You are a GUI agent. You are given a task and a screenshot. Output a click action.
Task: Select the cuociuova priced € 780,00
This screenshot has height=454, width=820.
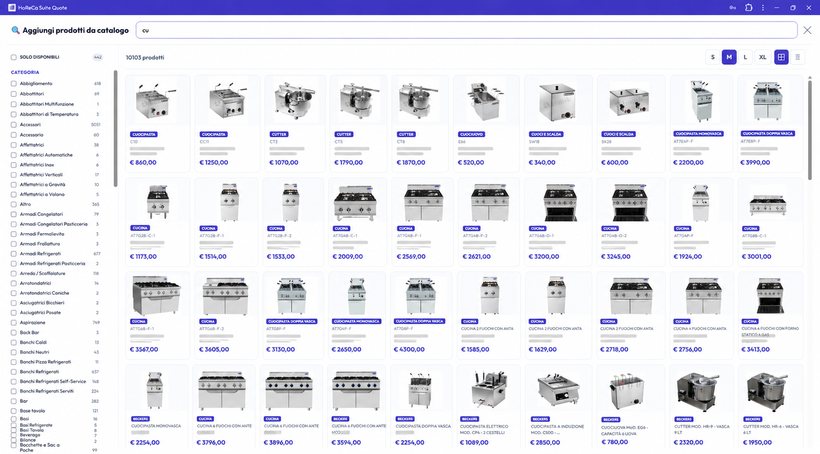[630, 408]
